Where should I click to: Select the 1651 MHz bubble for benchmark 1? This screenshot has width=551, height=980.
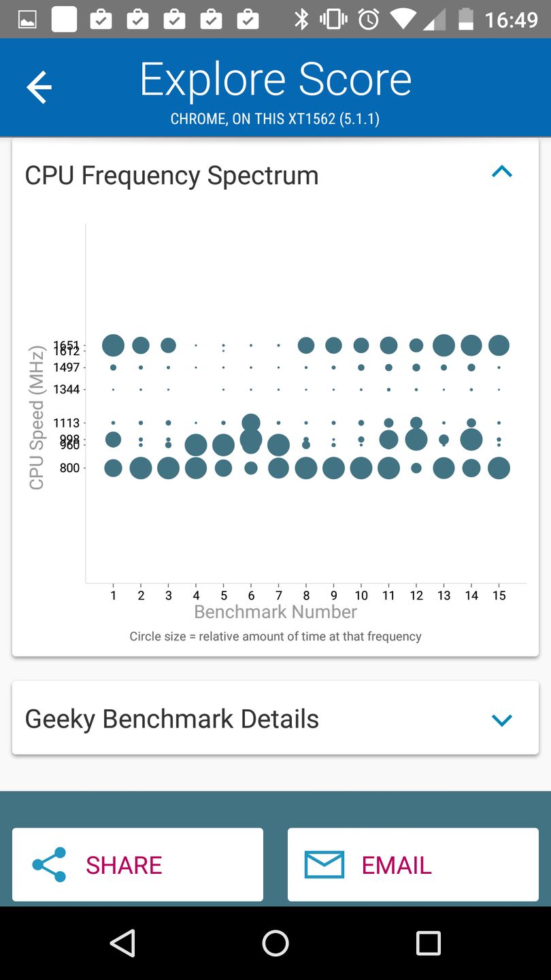(113, 345)
